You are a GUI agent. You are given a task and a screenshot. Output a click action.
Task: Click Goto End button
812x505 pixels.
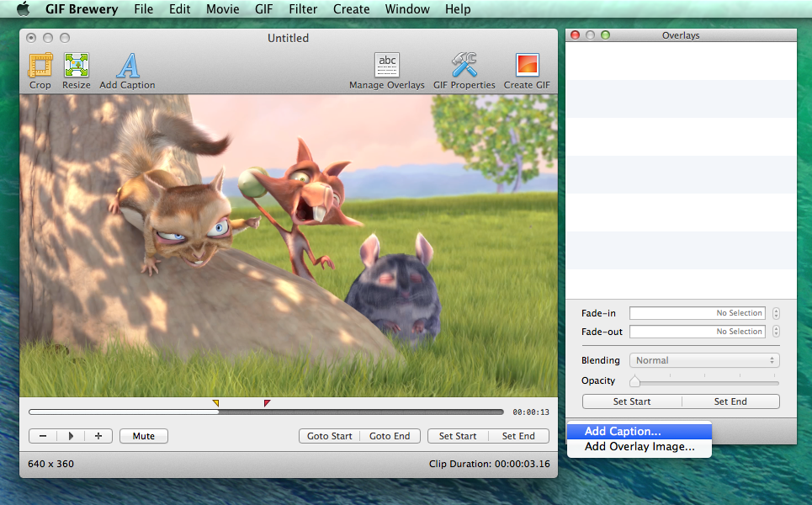click(x=390, y=436)
